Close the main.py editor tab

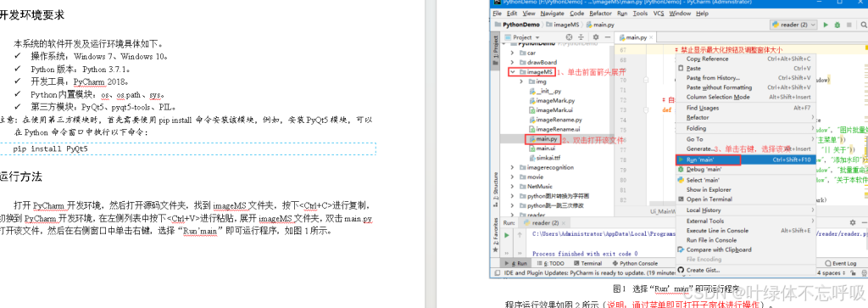651,37
